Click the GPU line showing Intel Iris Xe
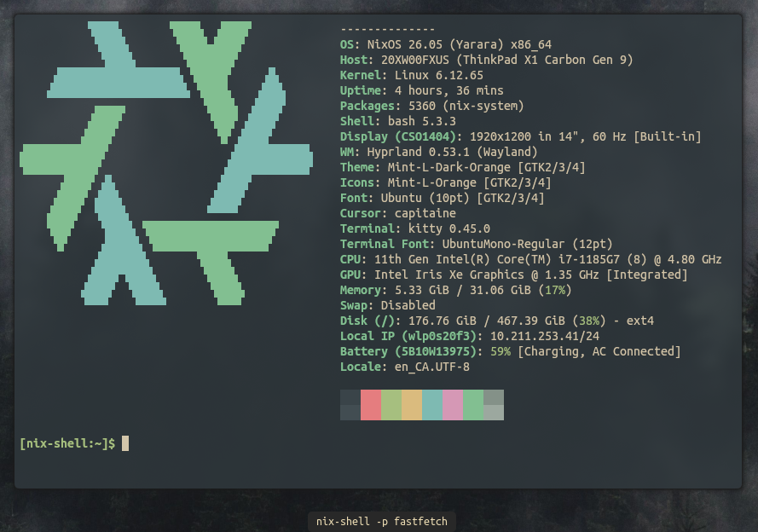The image size is (758, 532). [x=513, y=275]
